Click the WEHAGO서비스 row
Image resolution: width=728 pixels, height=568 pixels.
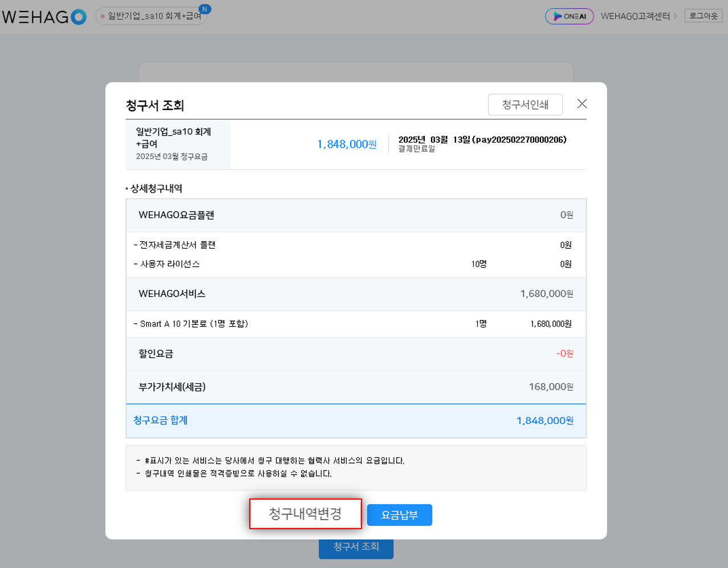356,294
